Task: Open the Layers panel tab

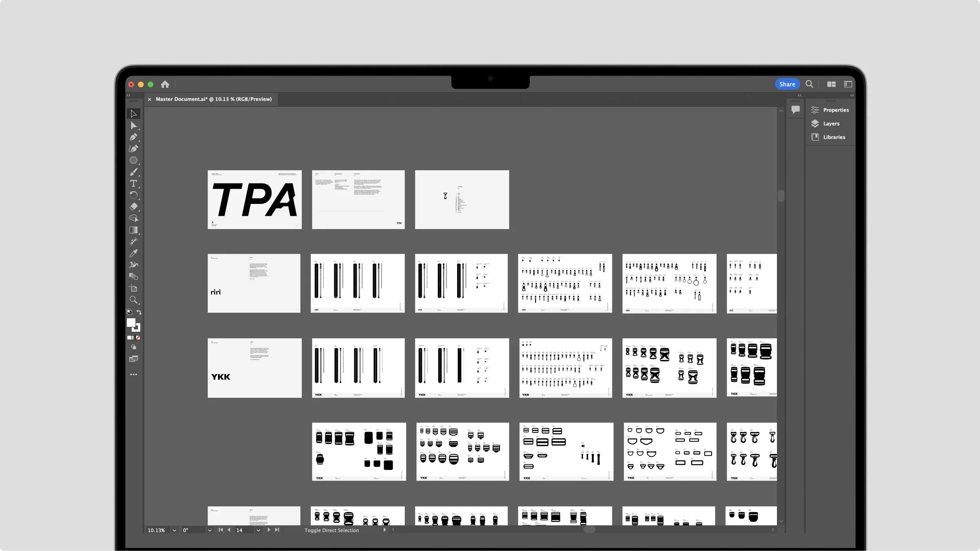Action: [x=831, y=124]
